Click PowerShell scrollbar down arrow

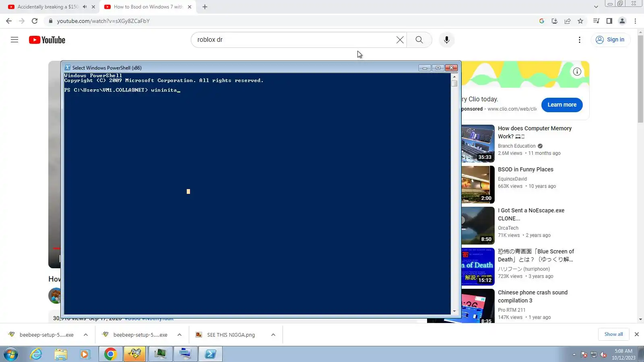[454, 311]
